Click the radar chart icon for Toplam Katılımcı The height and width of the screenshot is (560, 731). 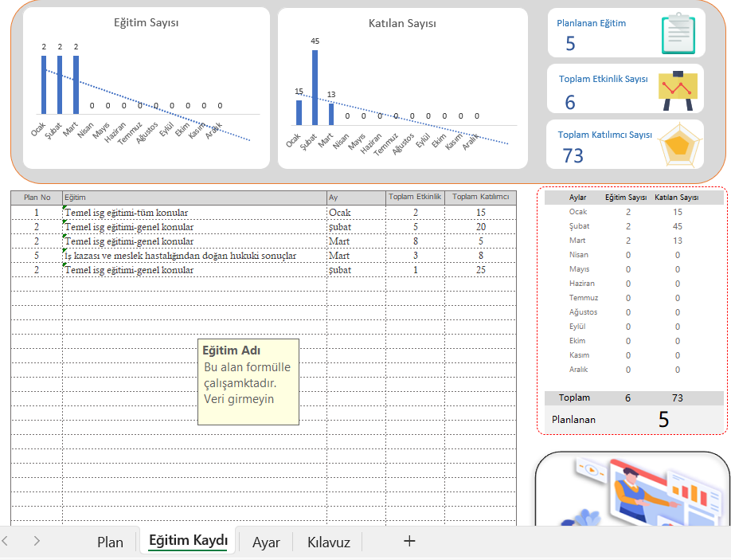tap(679, 145)
